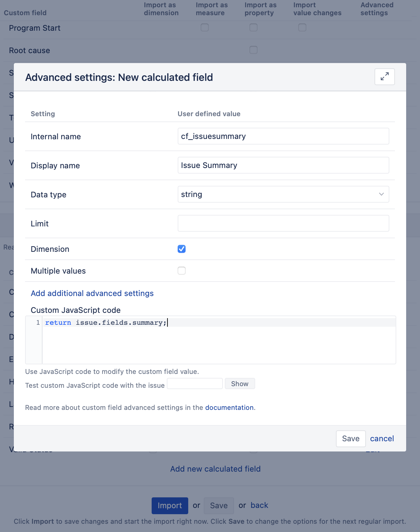Click the Data type chevron arrow

(x=381, y=194)
